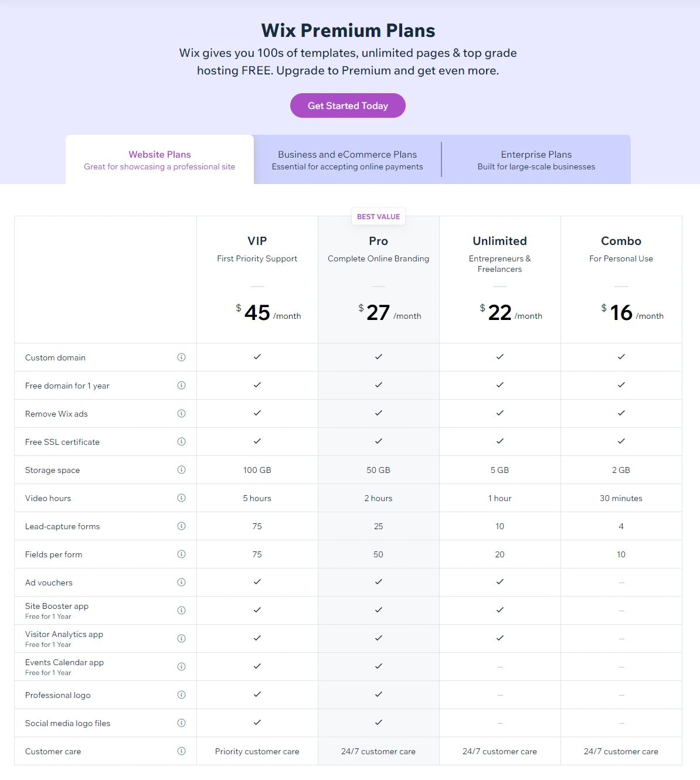Click the 5 GB storage value

pos(500,470)
